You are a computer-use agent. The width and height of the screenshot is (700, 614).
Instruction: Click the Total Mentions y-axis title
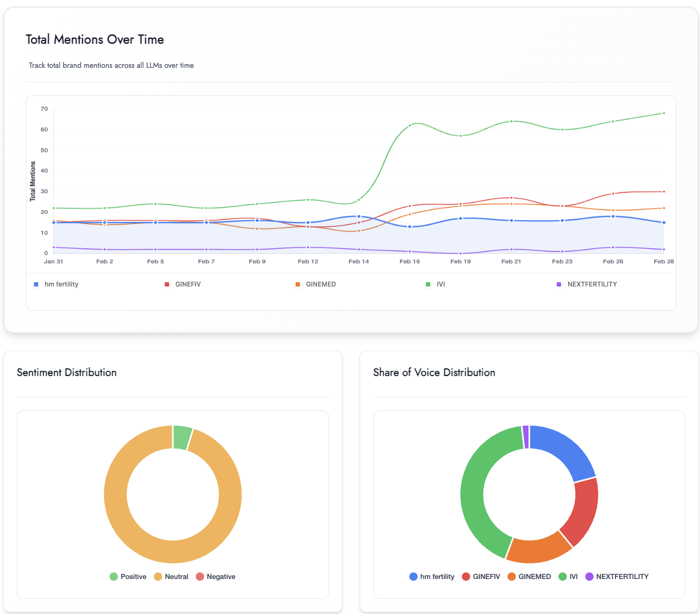33,182
